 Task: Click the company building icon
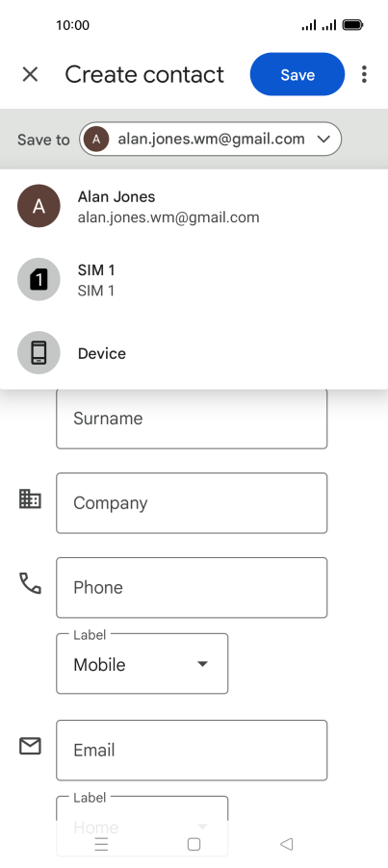[30, 498]
